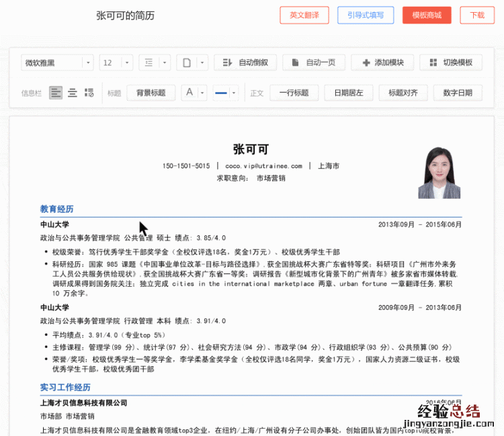Click the profile photo on resume
This screenshot has width=504, height=436.
pos(439,173)
